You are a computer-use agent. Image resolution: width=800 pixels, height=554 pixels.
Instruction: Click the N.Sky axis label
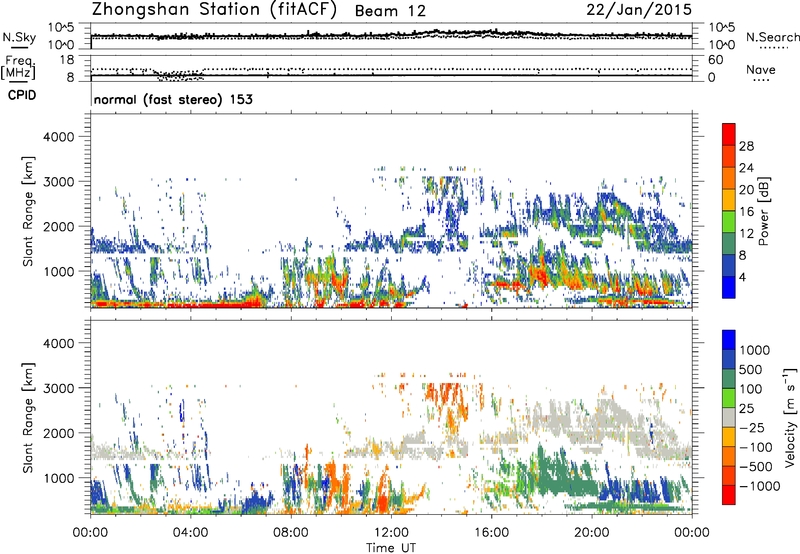tap(19, 37)
